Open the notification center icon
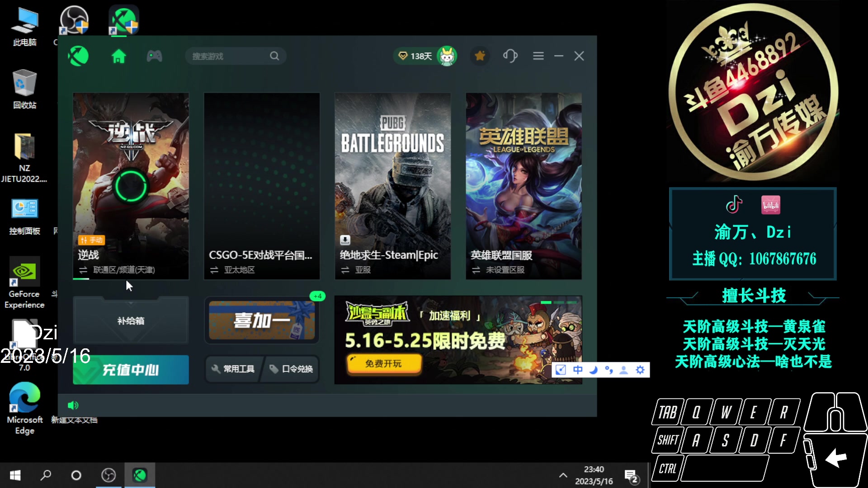Viewport: 868px width, 488px height. click(631, 476)
